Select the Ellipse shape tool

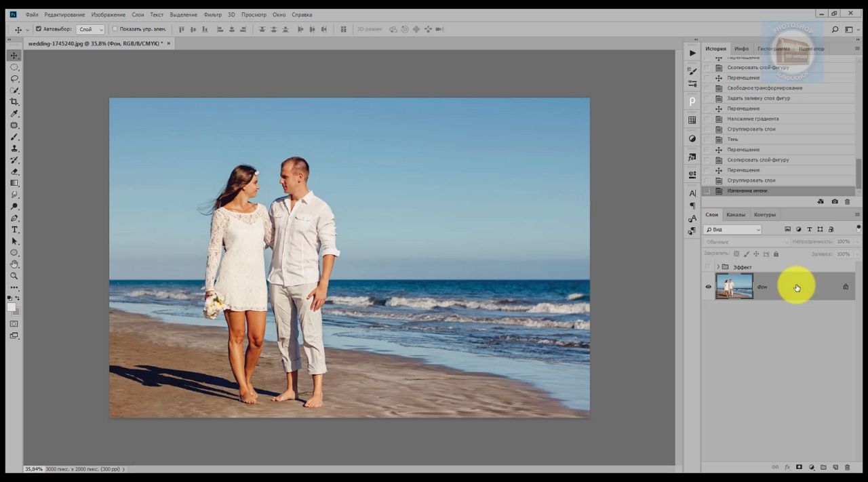pyautogui.click(x=14, y=253)
